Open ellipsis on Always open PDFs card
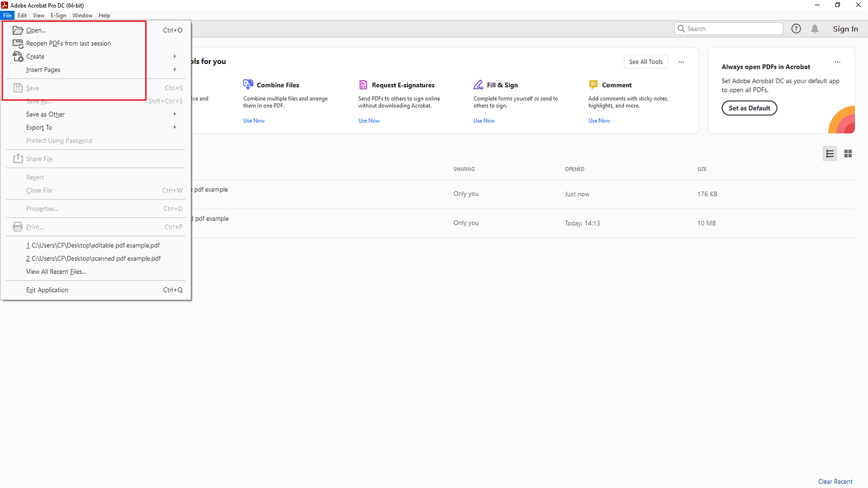868x488 pixels. coord(838,62)
